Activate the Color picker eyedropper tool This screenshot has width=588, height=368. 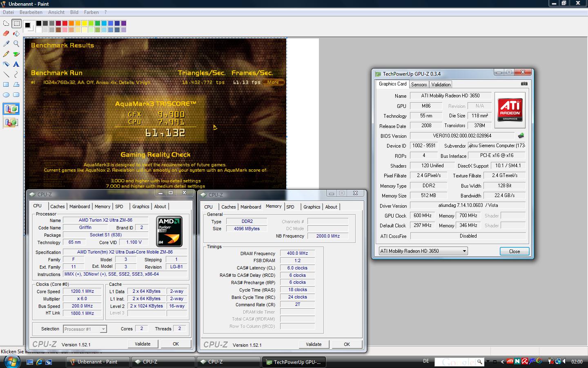6,43
